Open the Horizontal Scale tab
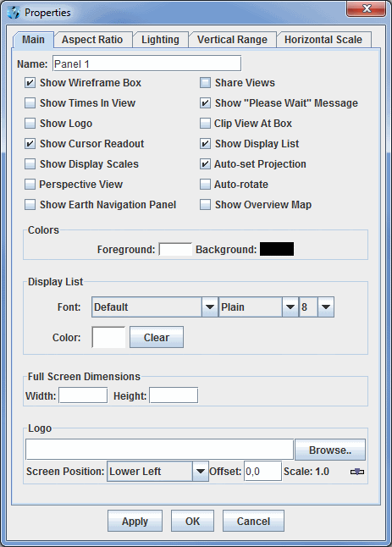This screenshot has height=547, width=392. pos(323,40)
